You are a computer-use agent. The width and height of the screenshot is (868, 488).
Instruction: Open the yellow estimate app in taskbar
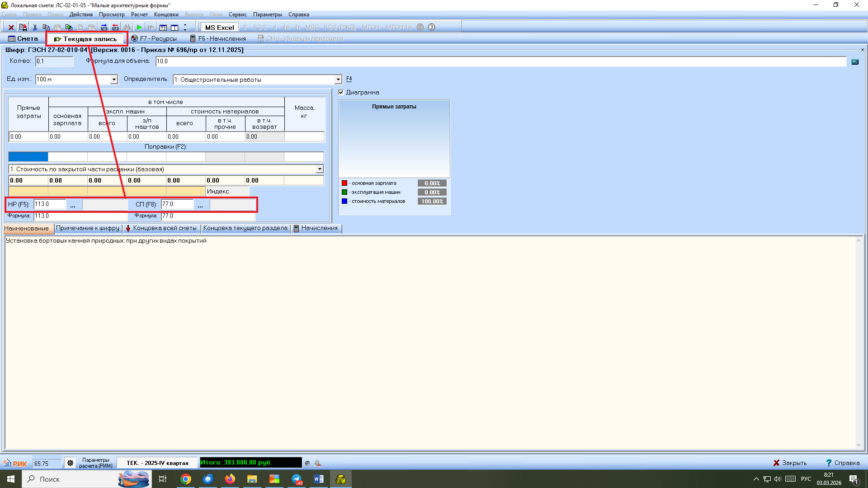[x=340, y=479]
